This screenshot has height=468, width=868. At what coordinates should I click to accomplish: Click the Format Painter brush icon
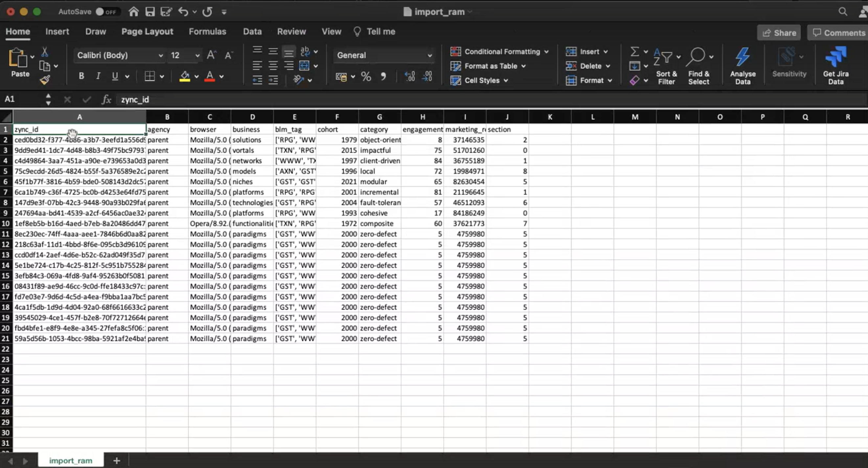pos(45,80)
